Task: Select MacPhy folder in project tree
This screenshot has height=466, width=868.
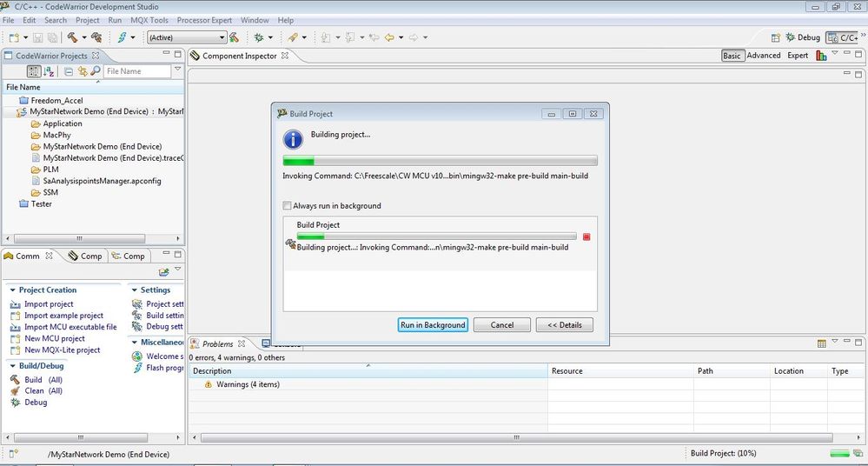Action: pos(57,135)
